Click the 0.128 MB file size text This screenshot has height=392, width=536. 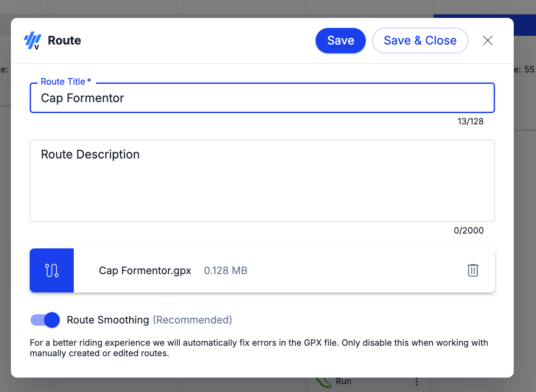(226, 271)
